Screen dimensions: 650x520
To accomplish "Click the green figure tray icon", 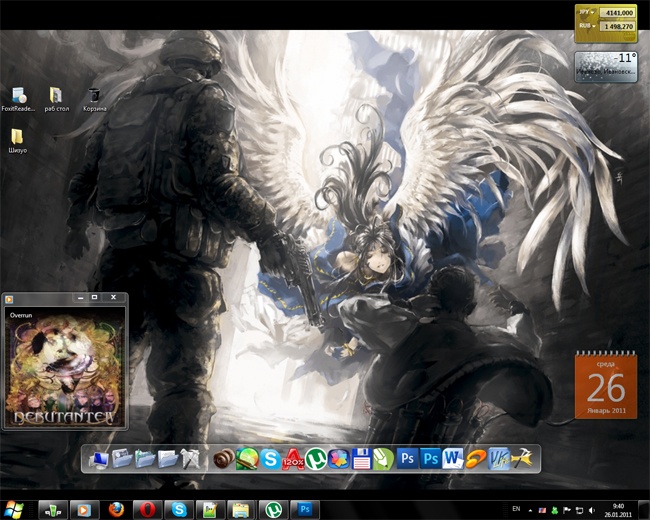I will (x=554, y=510).
